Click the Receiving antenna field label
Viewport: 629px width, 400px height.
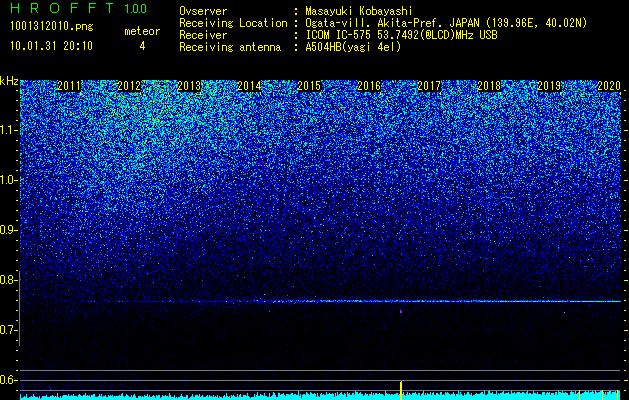230,47
